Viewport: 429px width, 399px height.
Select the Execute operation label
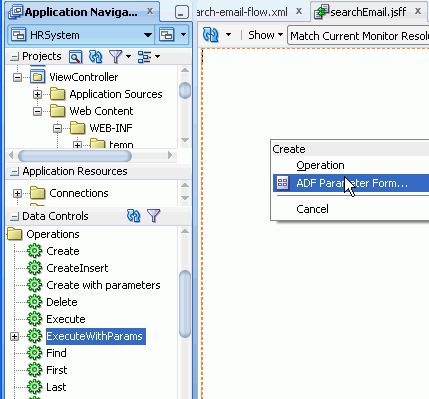tap(66, 319)
